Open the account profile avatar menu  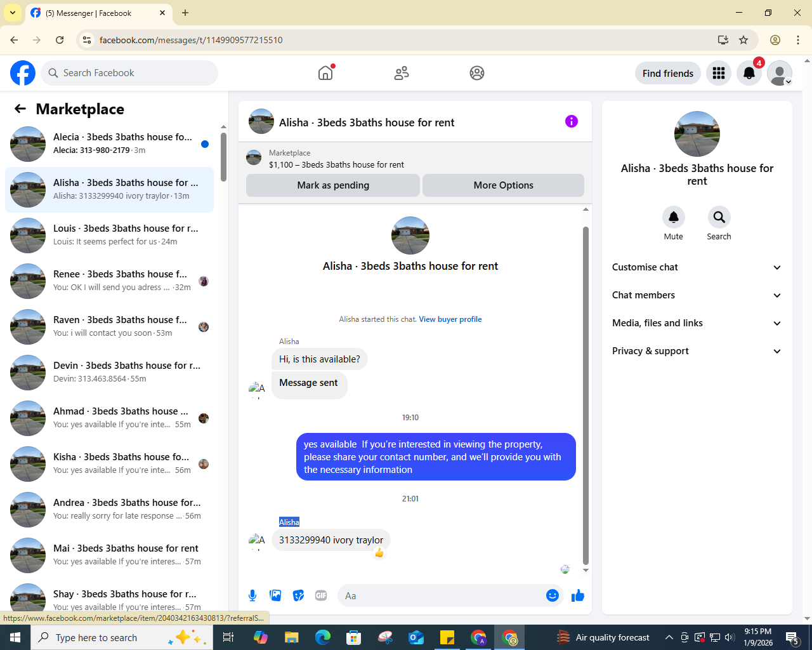coord(780,73)
